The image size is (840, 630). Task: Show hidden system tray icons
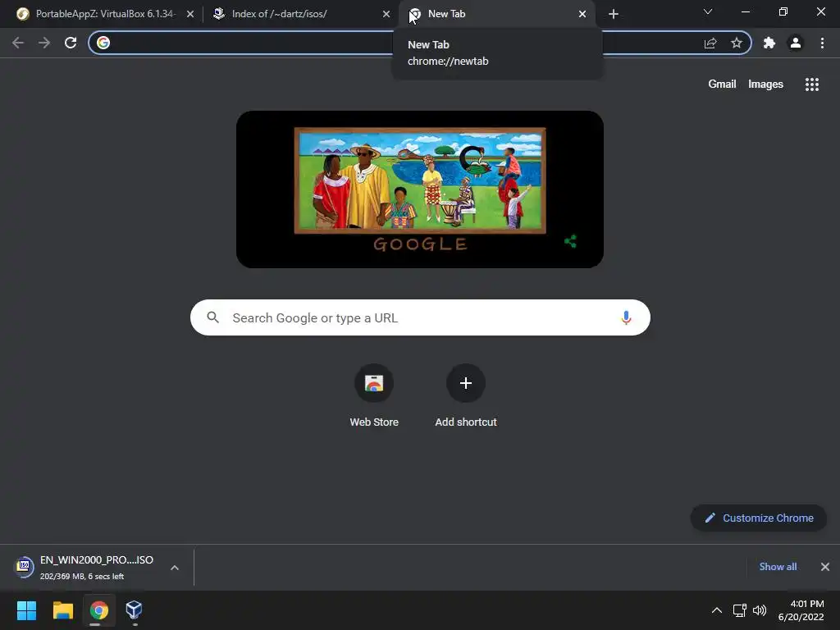click(717, 610)
